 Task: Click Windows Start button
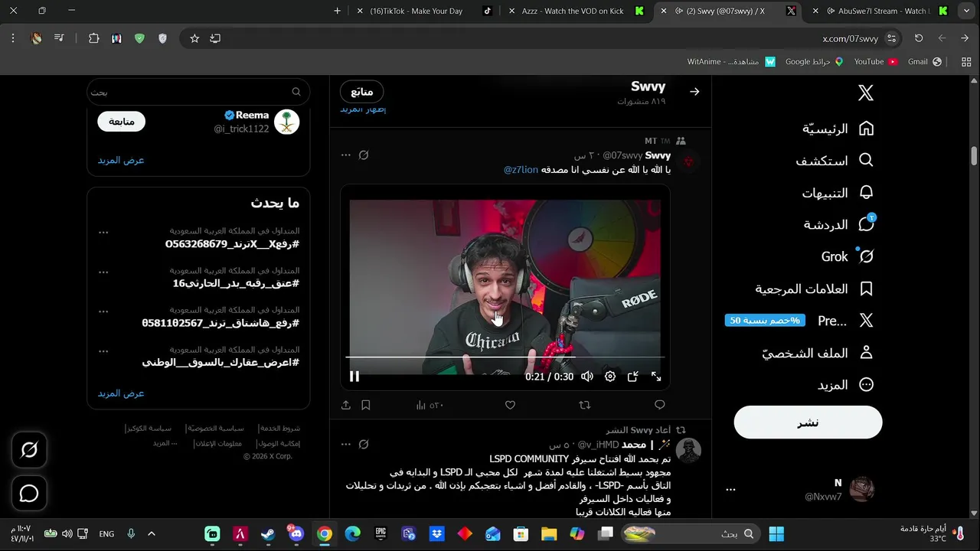point(776,534)
